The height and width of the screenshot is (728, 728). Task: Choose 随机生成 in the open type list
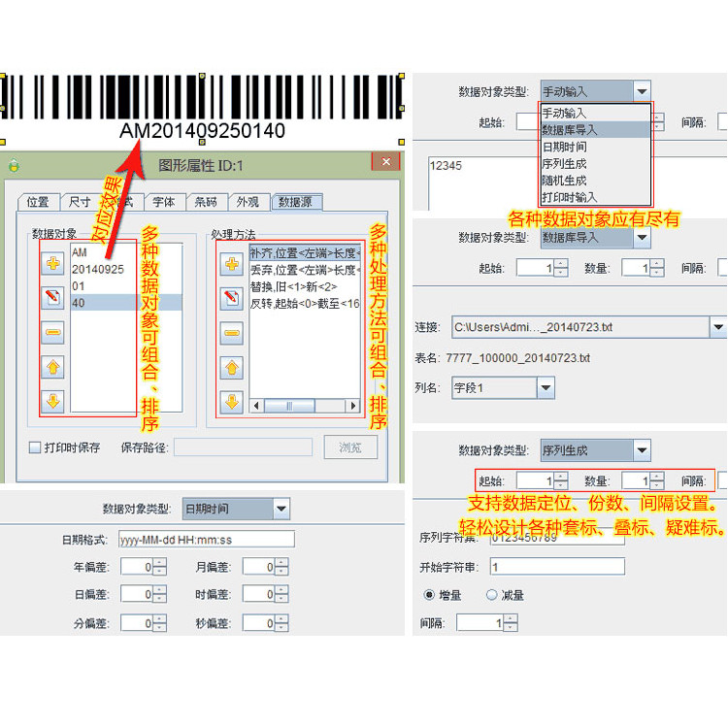pos(595,181)
